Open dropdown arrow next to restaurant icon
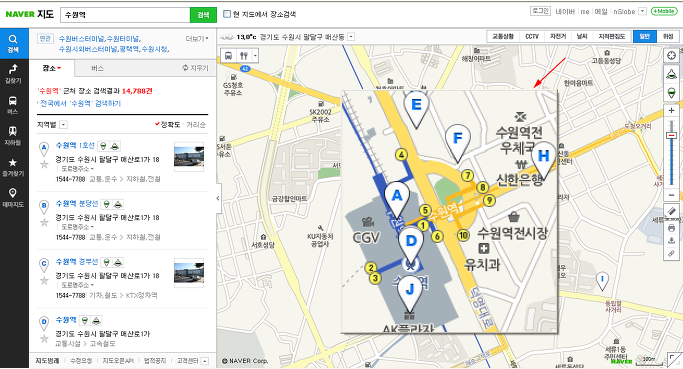The height and width of the screenshot is (369, 683). click(x=255, y=55)
